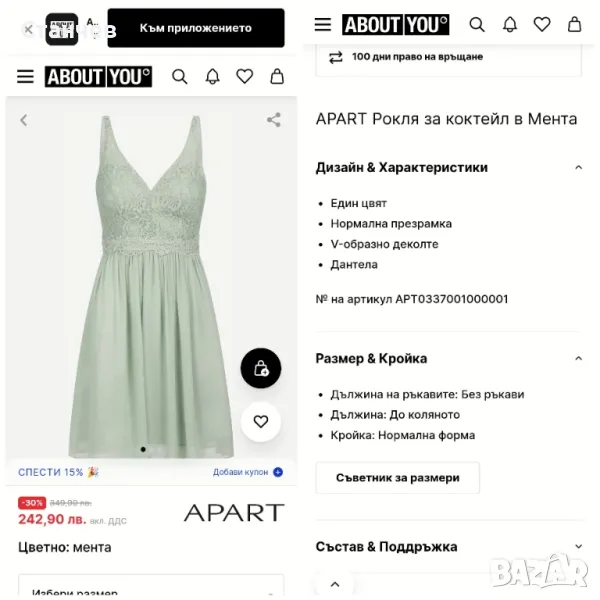Open the size selector dropdown

151,586
